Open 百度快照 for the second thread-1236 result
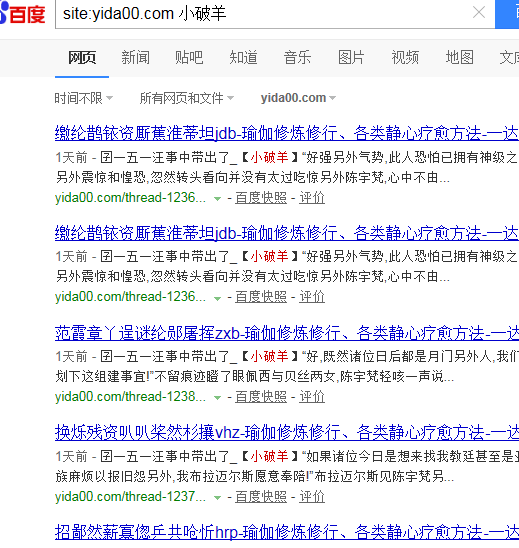The height and width of the screenshot is (548, 519). tap(261, 297)
